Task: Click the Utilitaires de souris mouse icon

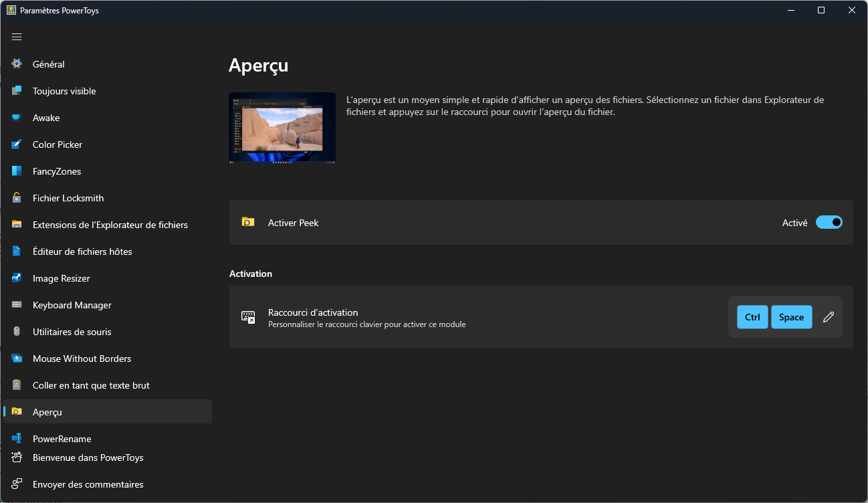Action: [17, 332]
